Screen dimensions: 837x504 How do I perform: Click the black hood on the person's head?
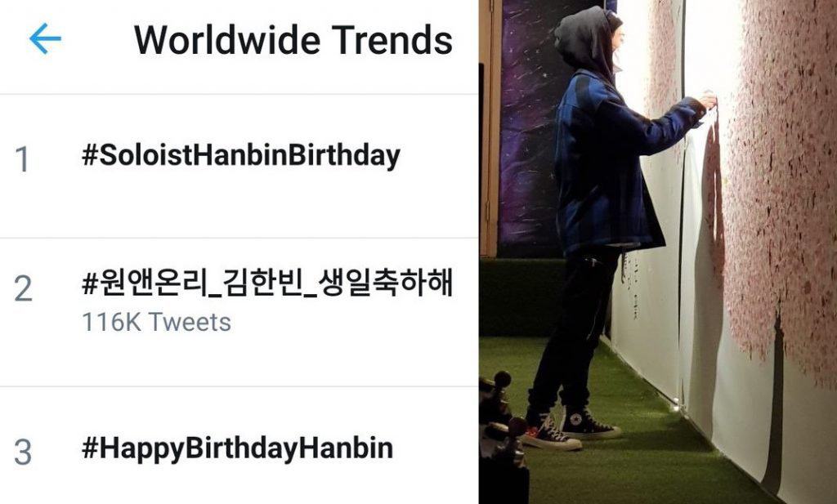pyautogui.click(x=584, y=40)
